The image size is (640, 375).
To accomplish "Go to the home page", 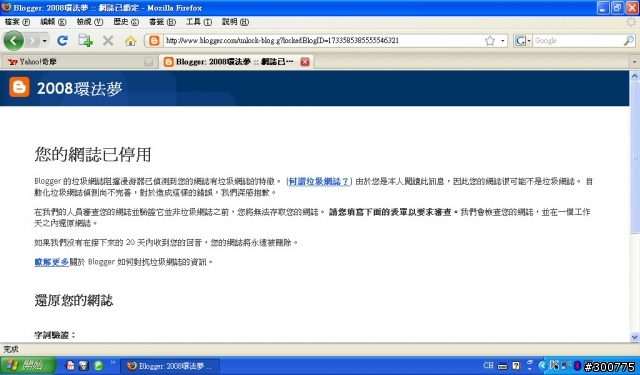I will pos(130,40).
